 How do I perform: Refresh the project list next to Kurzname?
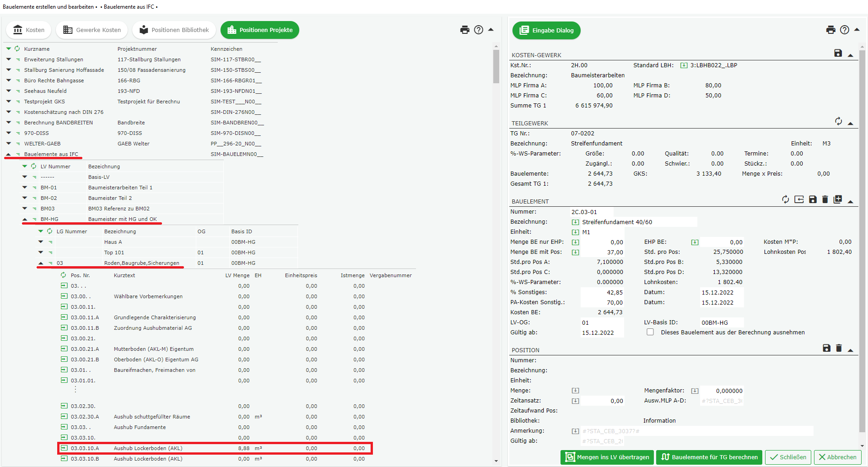17,48
